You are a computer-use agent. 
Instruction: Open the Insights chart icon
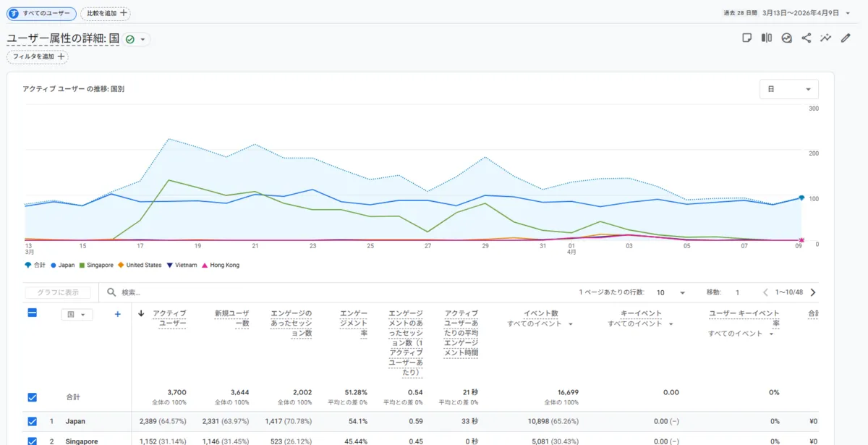pos(787,38)
